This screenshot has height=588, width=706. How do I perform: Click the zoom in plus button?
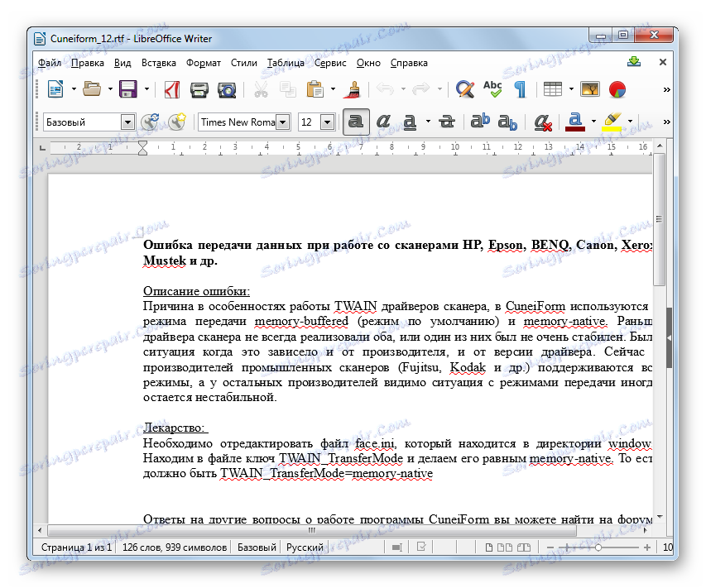coord(647,547)
